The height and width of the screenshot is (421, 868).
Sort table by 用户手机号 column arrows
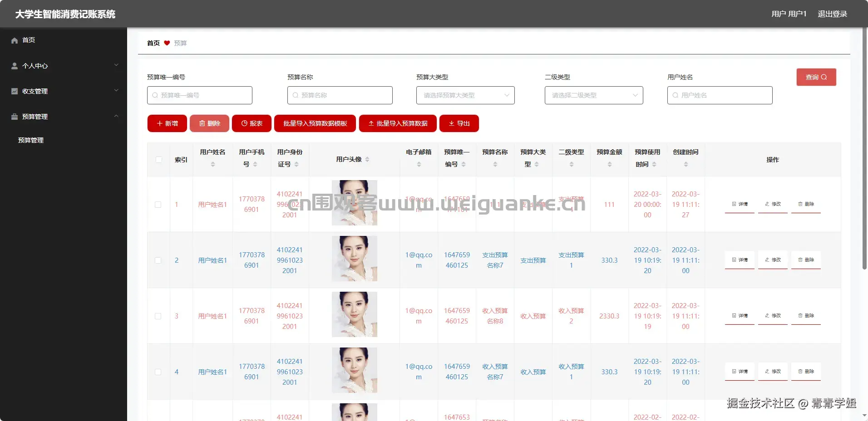coord(255,164)
